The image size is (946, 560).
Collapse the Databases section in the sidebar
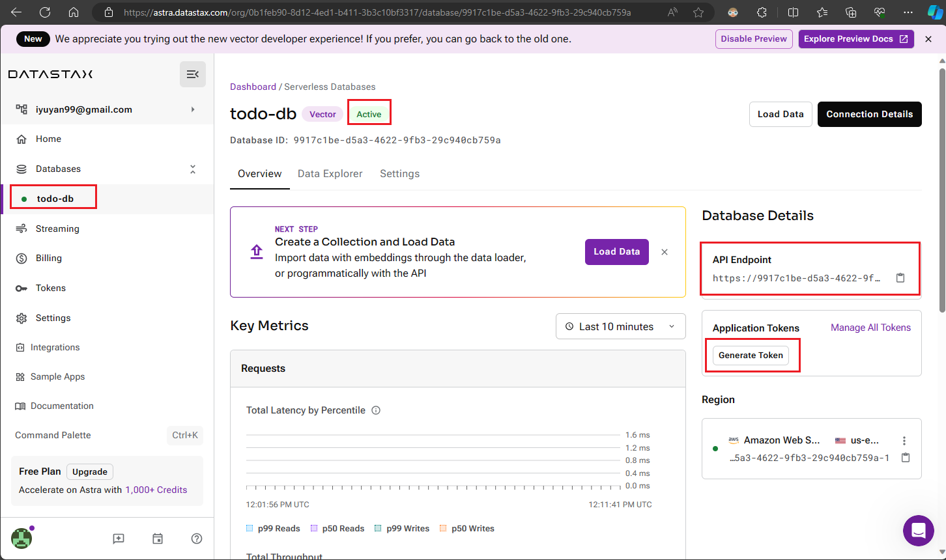tap(193, 169)
